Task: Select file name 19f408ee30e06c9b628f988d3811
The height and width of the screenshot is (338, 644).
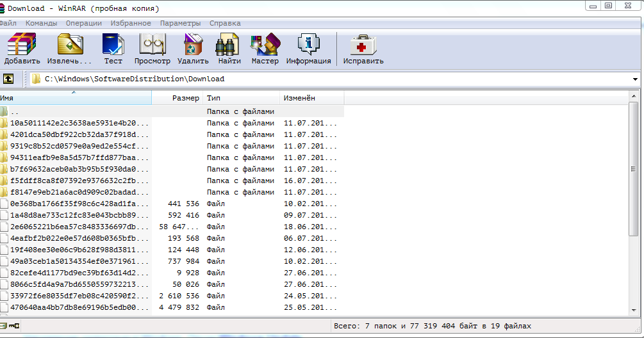Action: pos(79,250)
